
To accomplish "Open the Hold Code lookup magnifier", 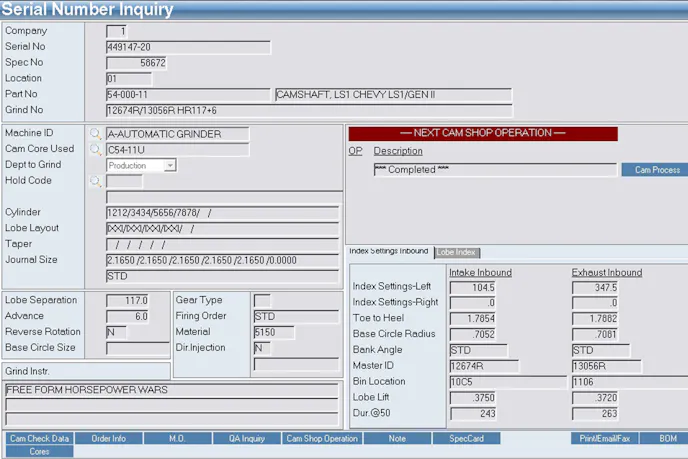I will click(96, 181).
